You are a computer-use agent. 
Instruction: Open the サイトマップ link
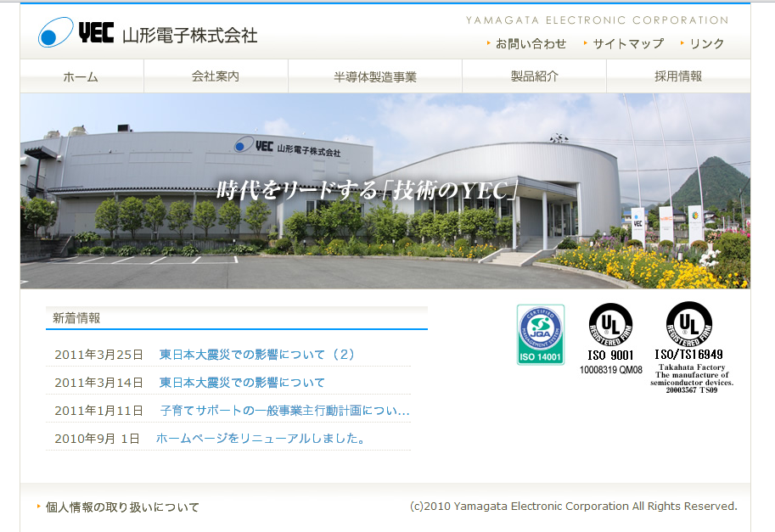point(628,43)
